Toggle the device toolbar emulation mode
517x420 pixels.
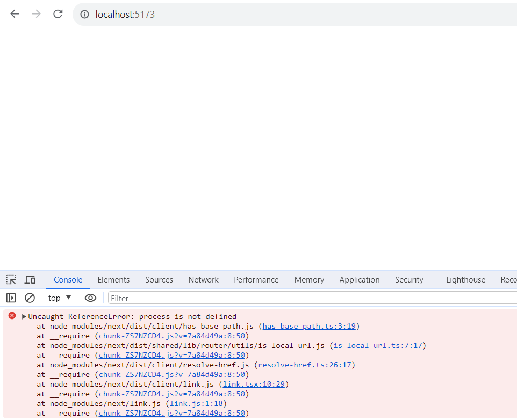(30, 279)
